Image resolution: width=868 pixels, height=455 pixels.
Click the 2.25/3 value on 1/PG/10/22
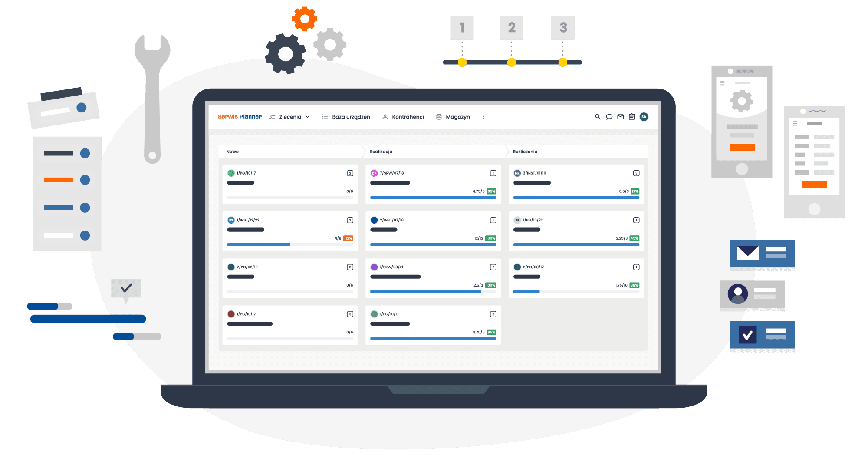tap(621, 238)
